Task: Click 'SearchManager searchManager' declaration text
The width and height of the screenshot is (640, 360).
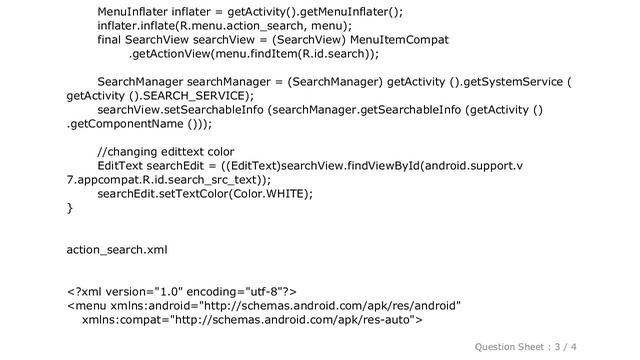Action: point(184,82)
